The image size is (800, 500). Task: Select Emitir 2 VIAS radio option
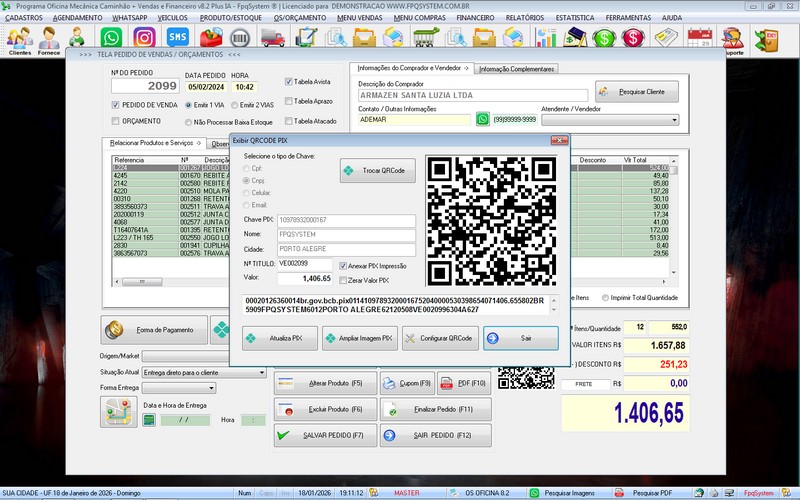234,104
